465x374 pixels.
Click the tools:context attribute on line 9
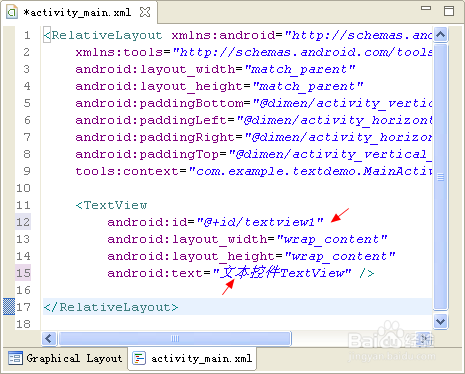[x=127, y=171]
